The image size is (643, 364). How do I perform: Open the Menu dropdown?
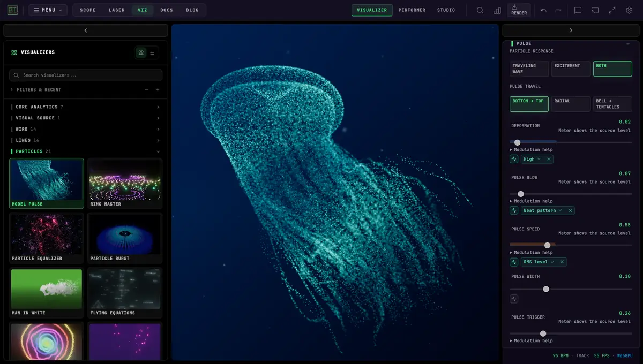tap(48, 10)
